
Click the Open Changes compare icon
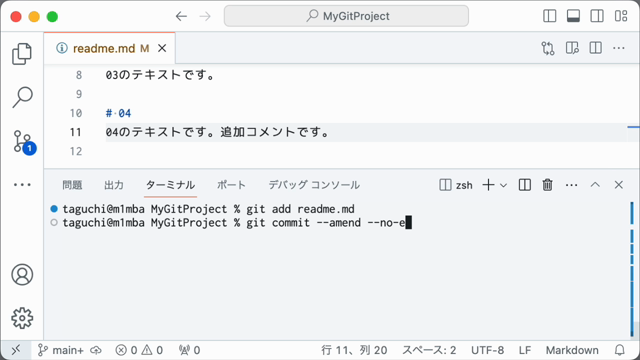pyautogui.click(x=548, y=48)
